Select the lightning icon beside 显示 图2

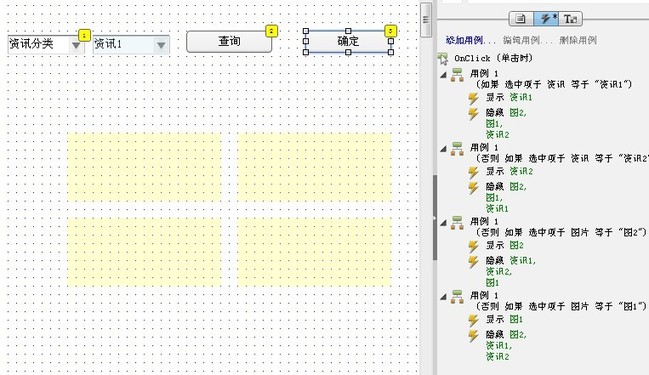473,246
